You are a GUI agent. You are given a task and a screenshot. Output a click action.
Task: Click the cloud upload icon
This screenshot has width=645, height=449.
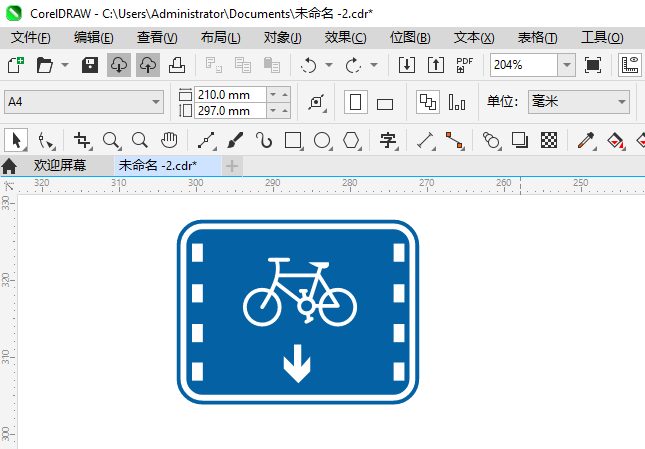pos(148,65)
